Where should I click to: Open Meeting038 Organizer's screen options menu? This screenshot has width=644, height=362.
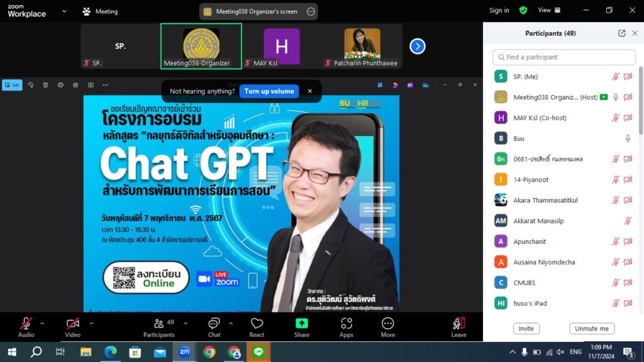pos(311,11)
